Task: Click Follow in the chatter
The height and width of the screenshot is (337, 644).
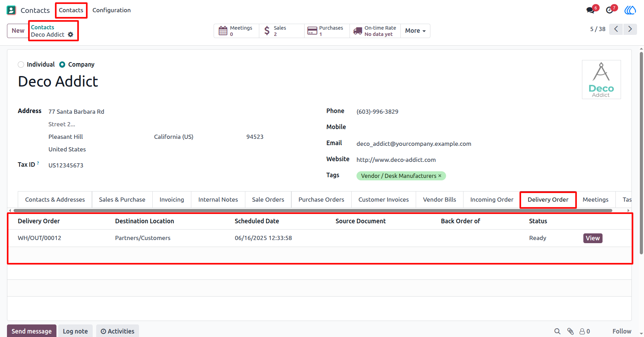Action: [622, 331]
